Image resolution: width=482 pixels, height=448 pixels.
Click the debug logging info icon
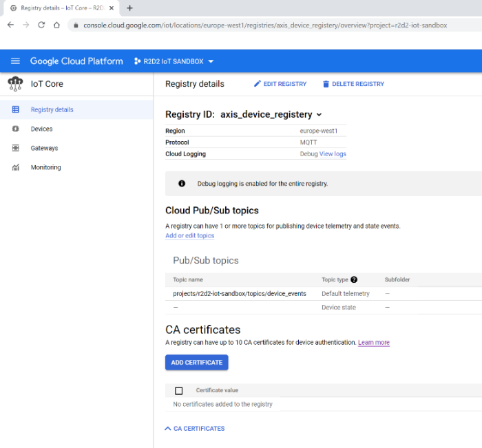(182, 184)
